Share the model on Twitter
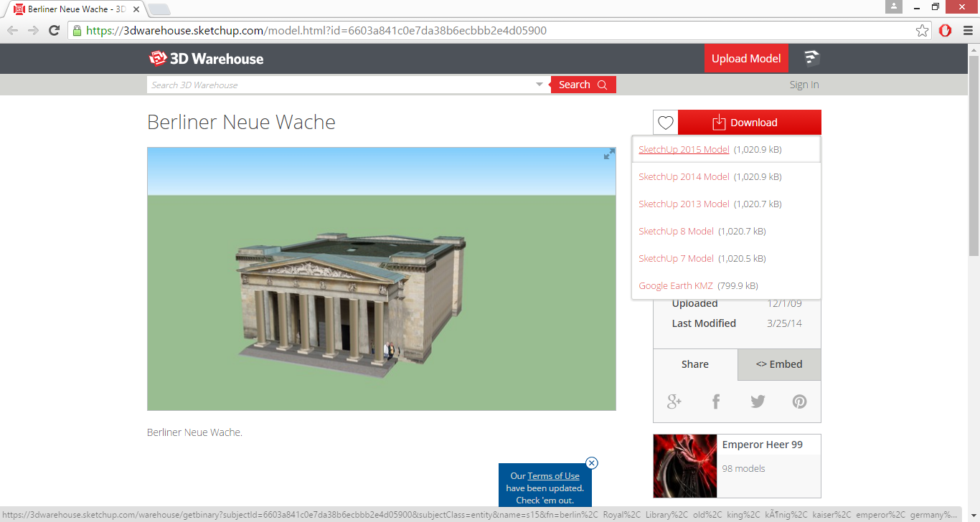Screen dimensions: 980x522 coord(758,402)
